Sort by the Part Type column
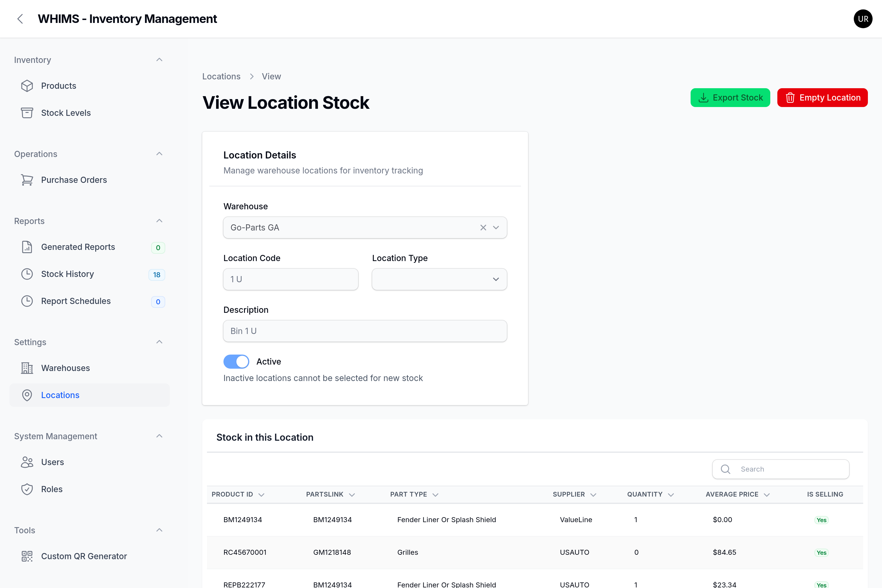The width and height of the screenshot is (882, 588). coord(414,494)
